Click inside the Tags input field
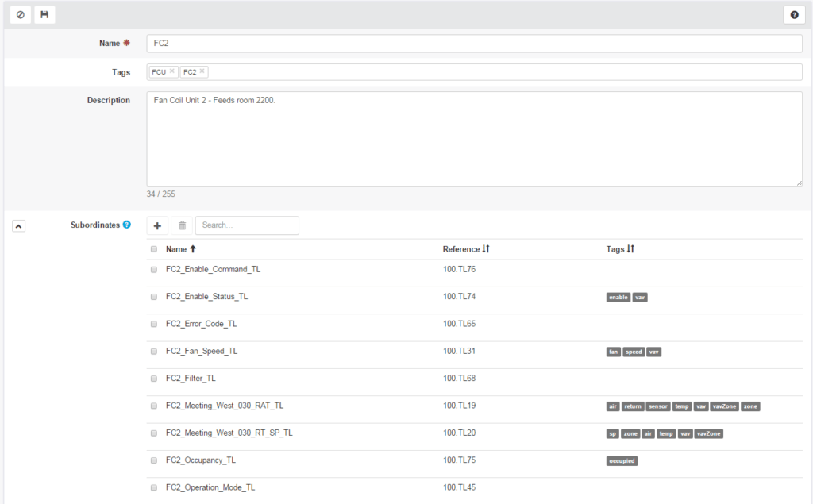This screenshot has height=504, width=813. pos(475,72)
